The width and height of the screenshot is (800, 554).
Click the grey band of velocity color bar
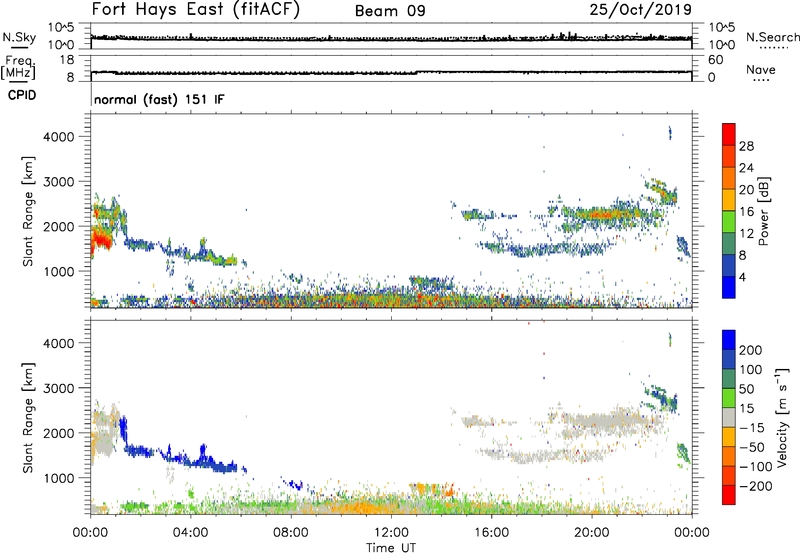coord(729,417)
